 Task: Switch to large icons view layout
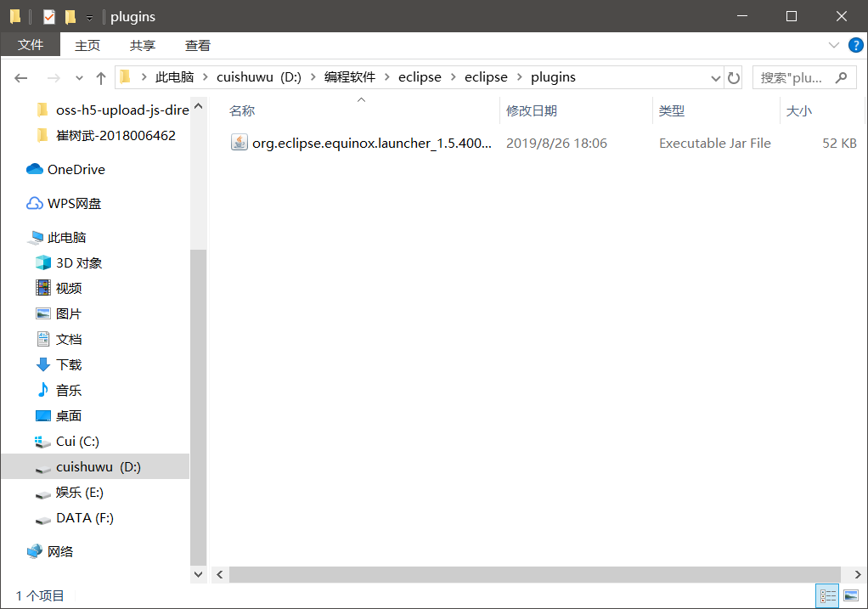851,595
